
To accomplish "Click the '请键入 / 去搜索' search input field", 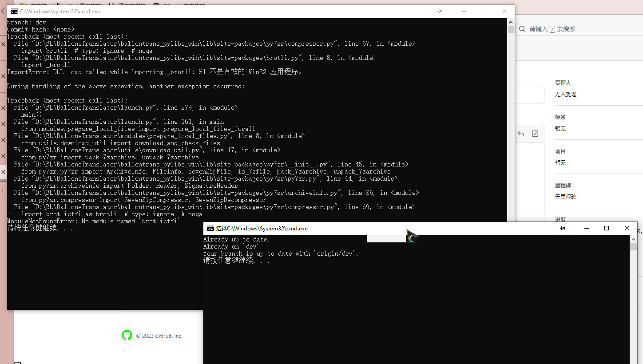I will pos(577,29).
